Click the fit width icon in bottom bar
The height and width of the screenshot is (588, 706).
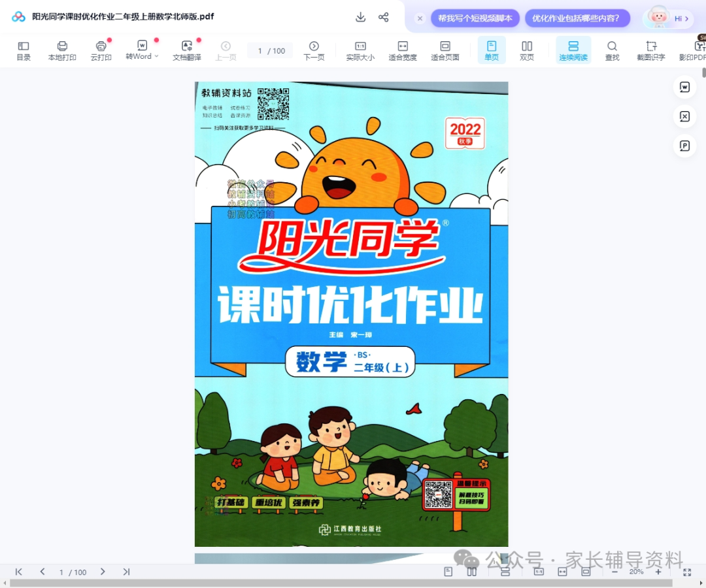pyautogui.click(x=562, y=572)
